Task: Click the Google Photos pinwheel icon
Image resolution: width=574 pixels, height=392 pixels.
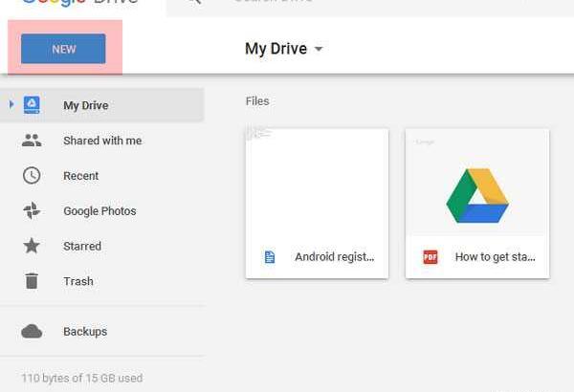Action: [x=32, y=210]
